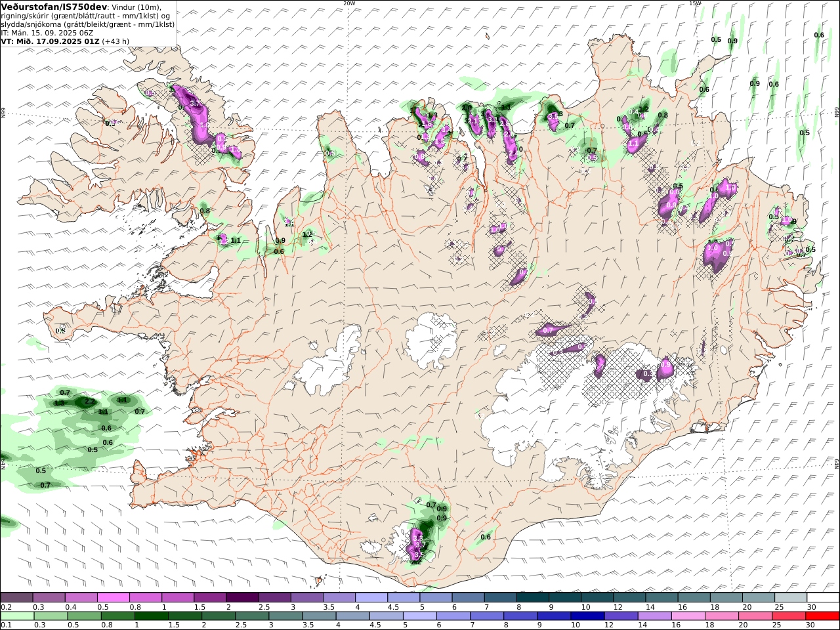Pick the green-scale swatch between 2 and 2.5
The height and width of the screenshot is (630, 840).
tap(218, 616)
